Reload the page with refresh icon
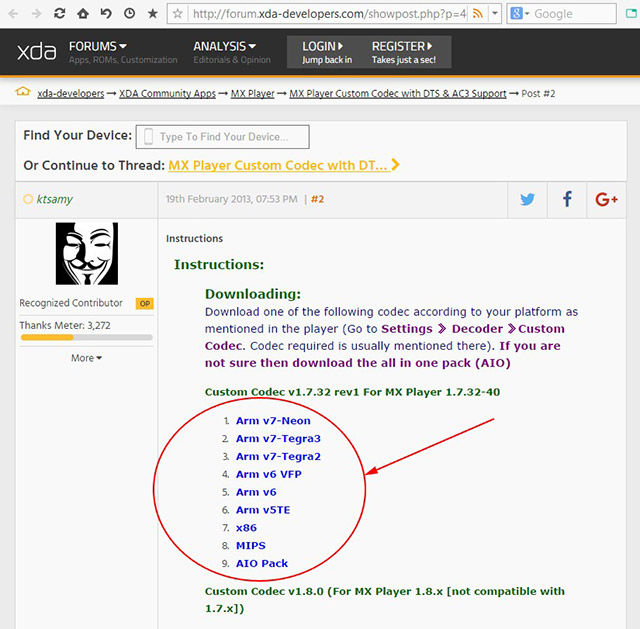Image resolution: width=640 pixels, height=629 pixels. pyautogui.click(x=60, y=14)
